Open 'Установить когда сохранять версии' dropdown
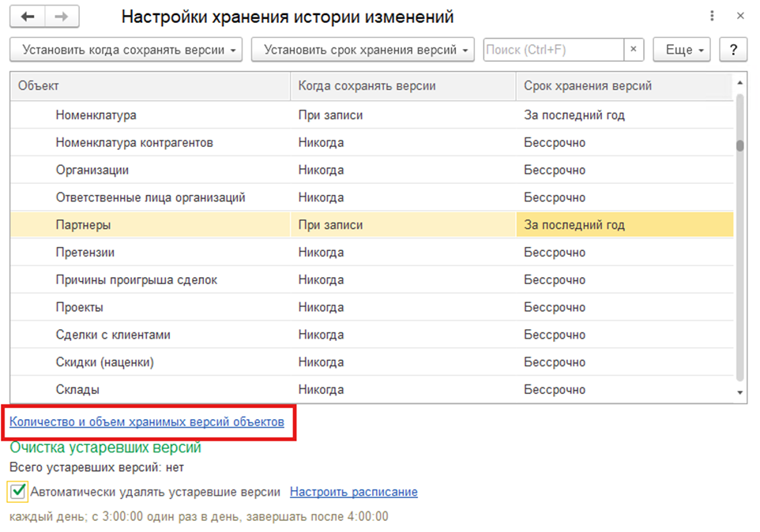Screen dimensions: 760x532 point(126,50)
